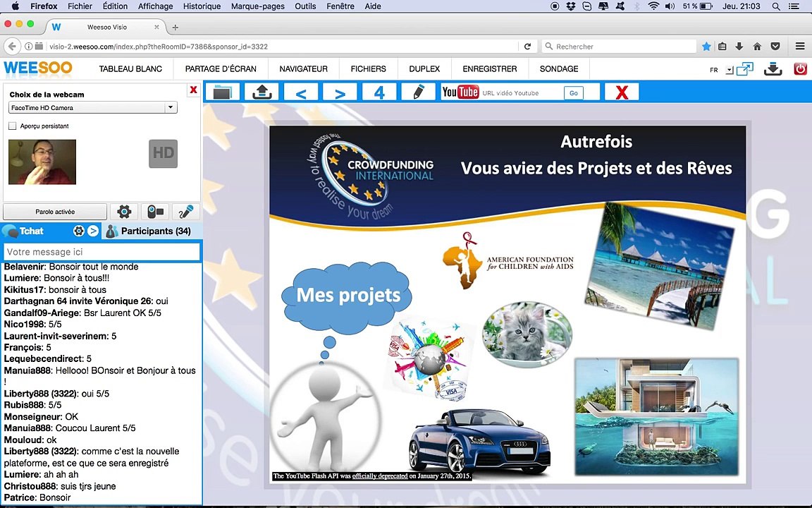Close the webcam panel with the small red X

[x=194, y=90]
